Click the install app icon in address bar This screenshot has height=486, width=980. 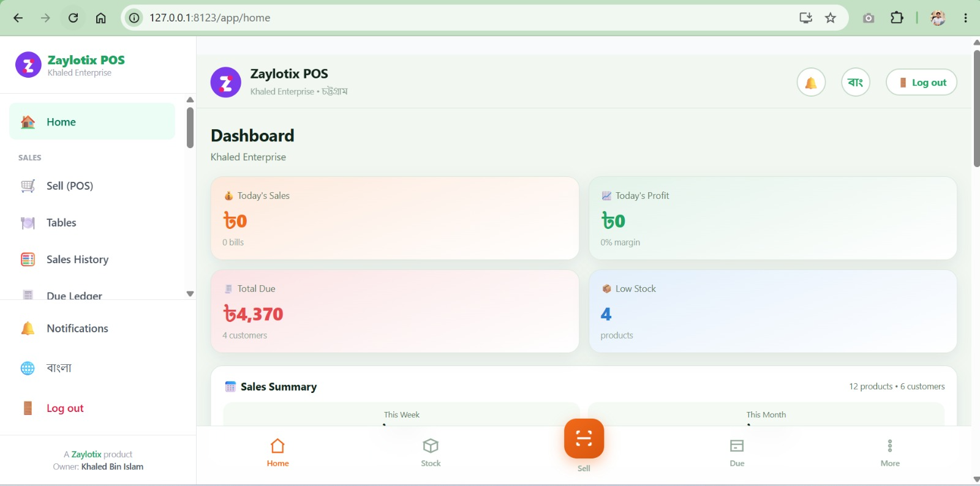coord(805,18)
